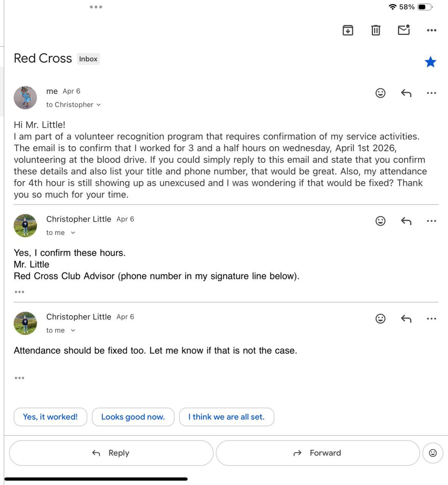
Task: Open more options for my sent message
Action: tap(431, 93)
